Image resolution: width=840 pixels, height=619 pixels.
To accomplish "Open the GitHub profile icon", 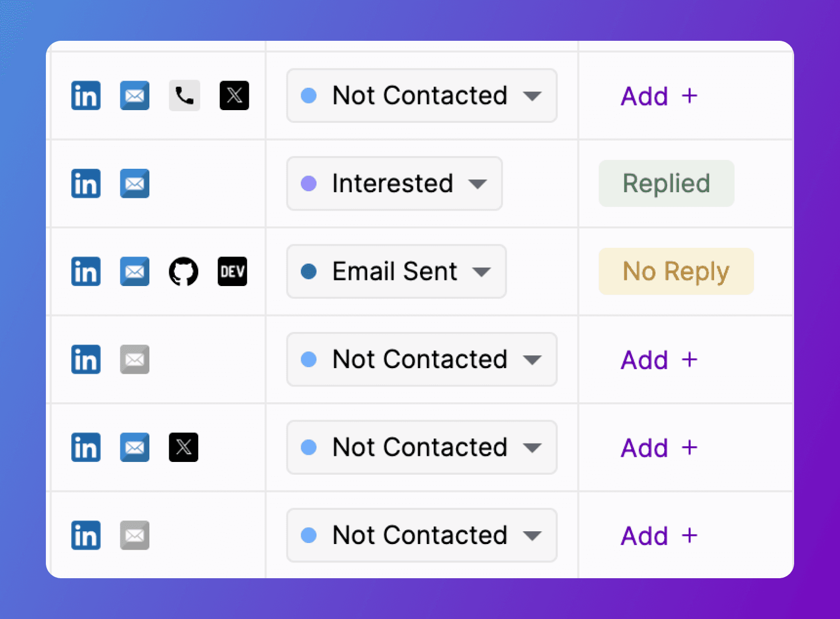I will point(183,271).
